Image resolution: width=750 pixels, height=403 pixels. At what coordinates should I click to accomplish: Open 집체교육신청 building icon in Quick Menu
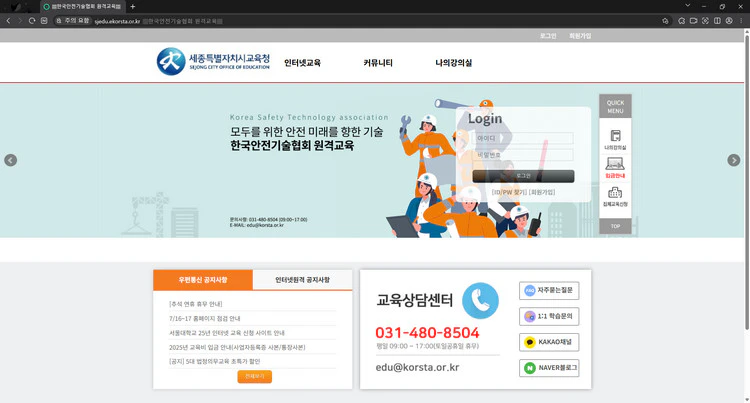[615, 195]
